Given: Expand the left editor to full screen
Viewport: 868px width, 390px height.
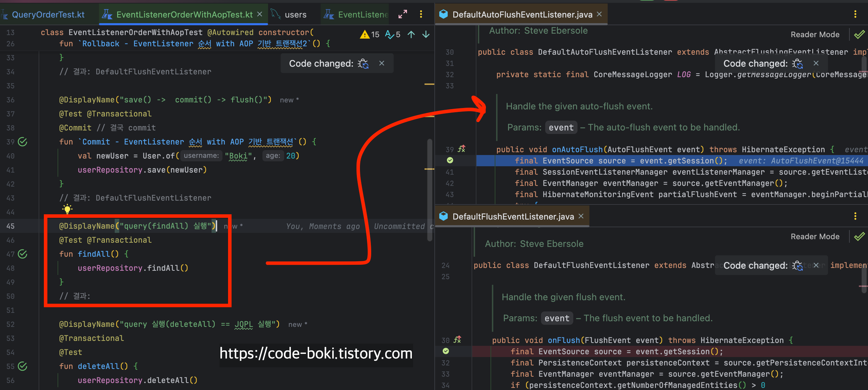Looking at the screenshot, I should click(x=403, y=14).
